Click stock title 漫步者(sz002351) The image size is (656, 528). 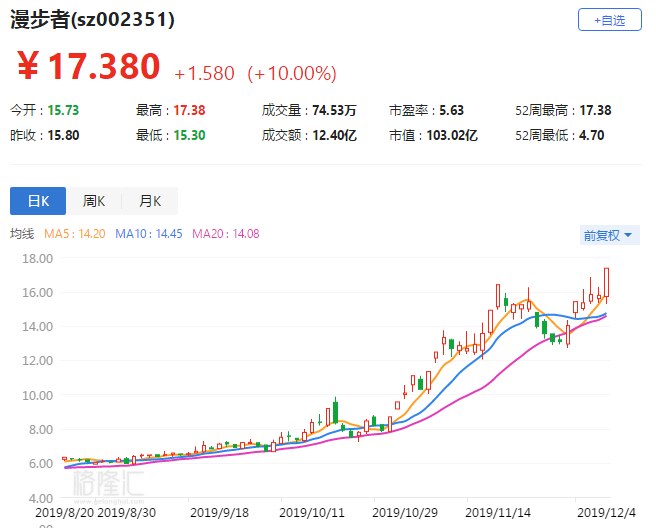(x=92, y=20)
